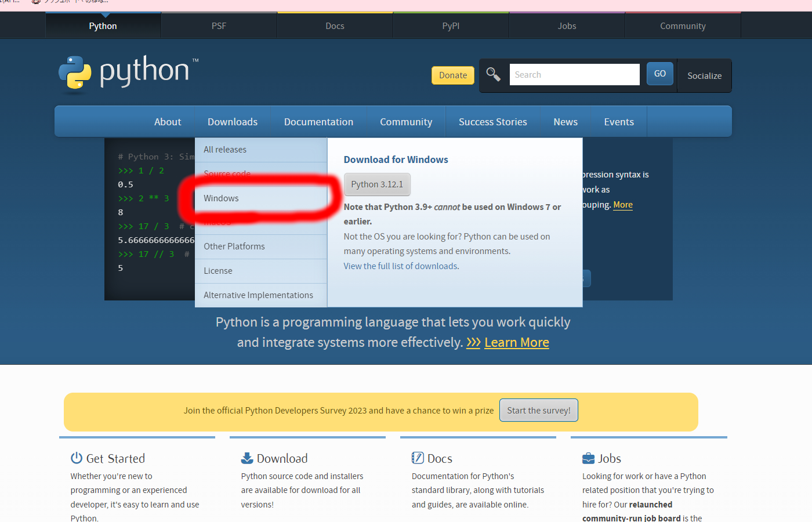
Task: Click the Python 3.12.1 download button
Action: tap(377, 184)
